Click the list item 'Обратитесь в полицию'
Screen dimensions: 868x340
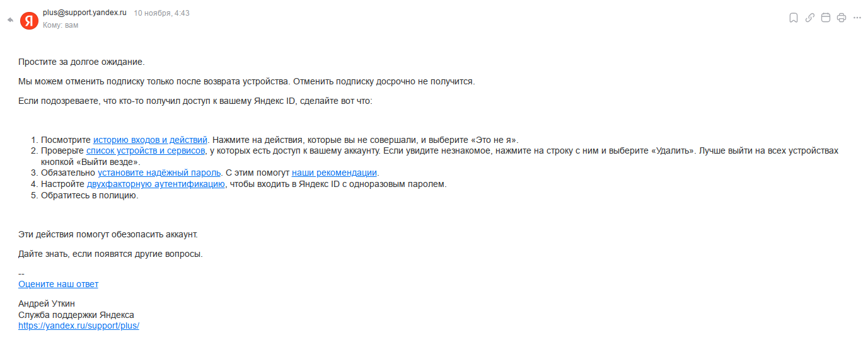(90, 195)
